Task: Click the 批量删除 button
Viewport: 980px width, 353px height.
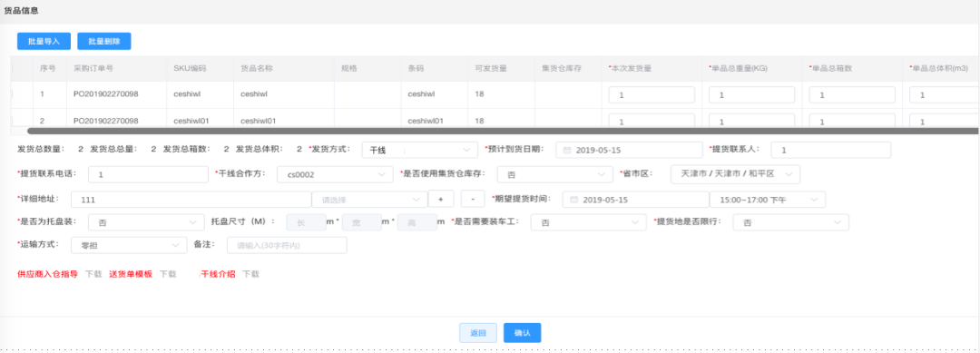Action: 103,41
